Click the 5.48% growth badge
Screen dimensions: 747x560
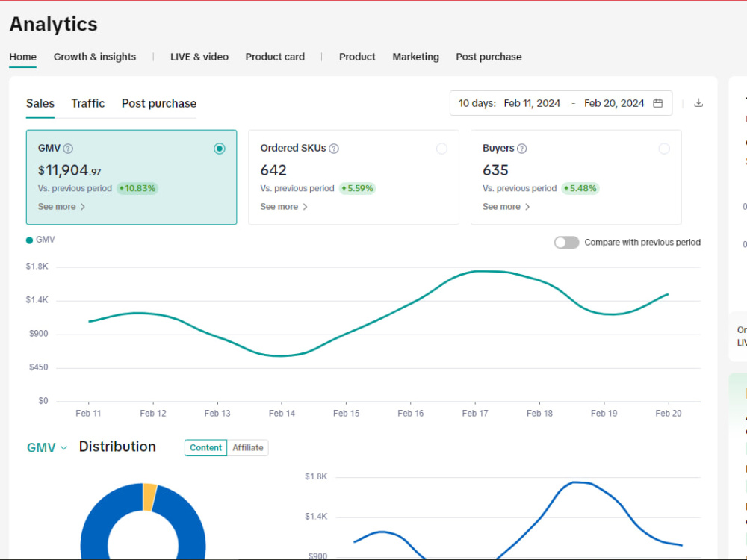pyautogui.click(x=580, y=189)
